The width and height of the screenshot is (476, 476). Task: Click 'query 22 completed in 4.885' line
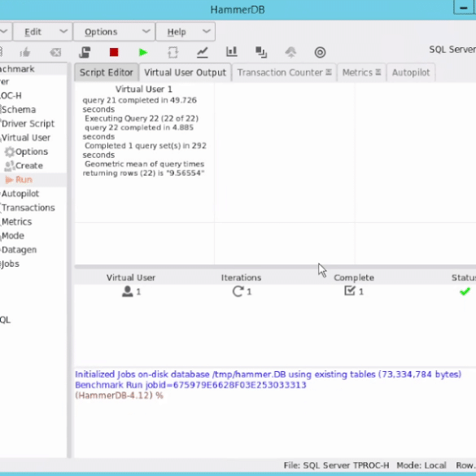click(x=139, y=128)
